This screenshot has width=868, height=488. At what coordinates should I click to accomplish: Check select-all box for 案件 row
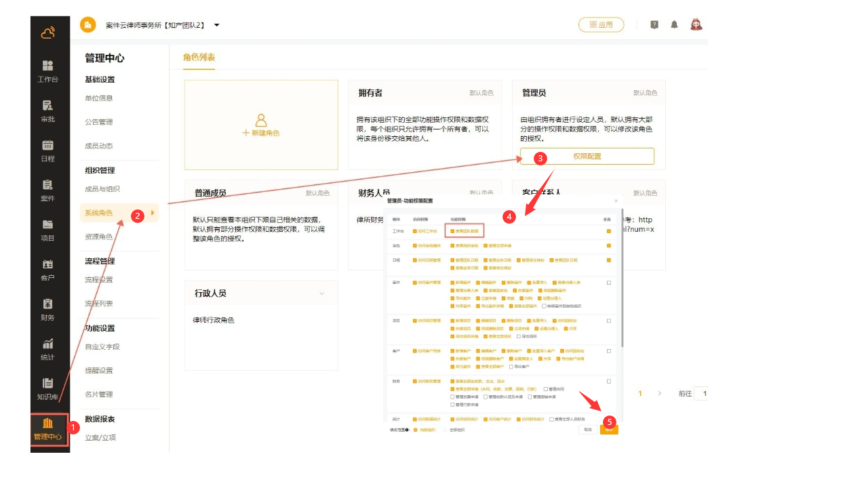click(609, 283)
